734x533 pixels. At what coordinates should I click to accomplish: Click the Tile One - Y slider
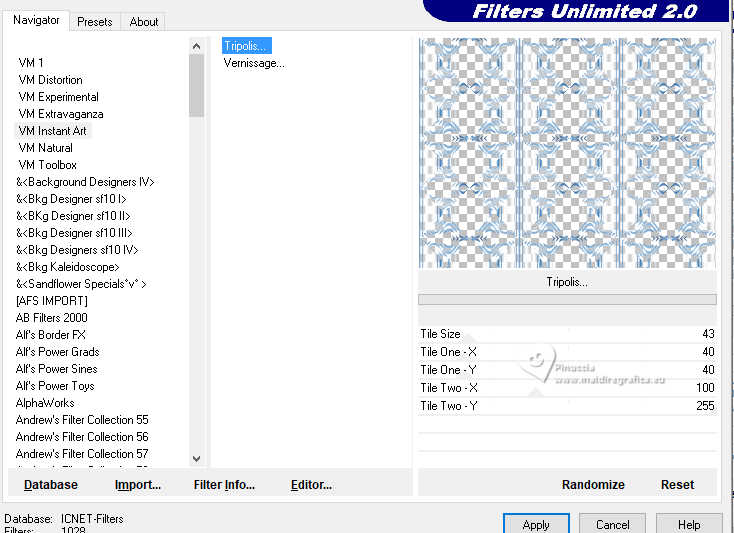pyautogui.click(x=567, y=370)
